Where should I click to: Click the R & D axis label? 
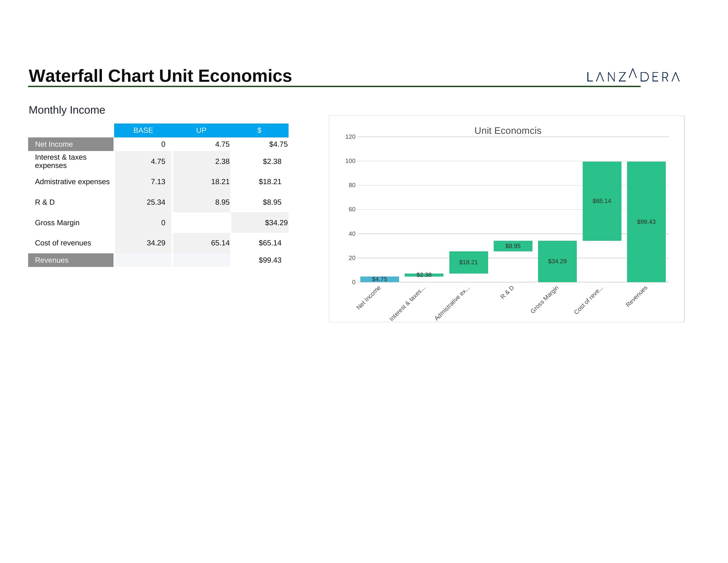(507, 292)
